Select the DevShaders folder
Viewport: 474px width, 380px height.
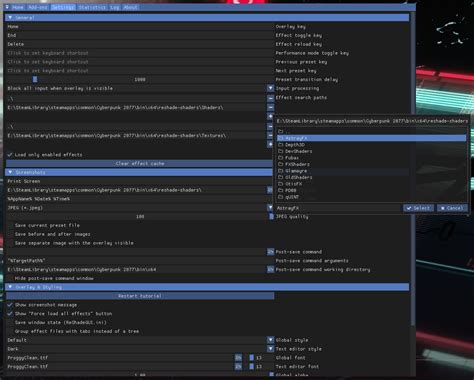(x=371, y=151)
